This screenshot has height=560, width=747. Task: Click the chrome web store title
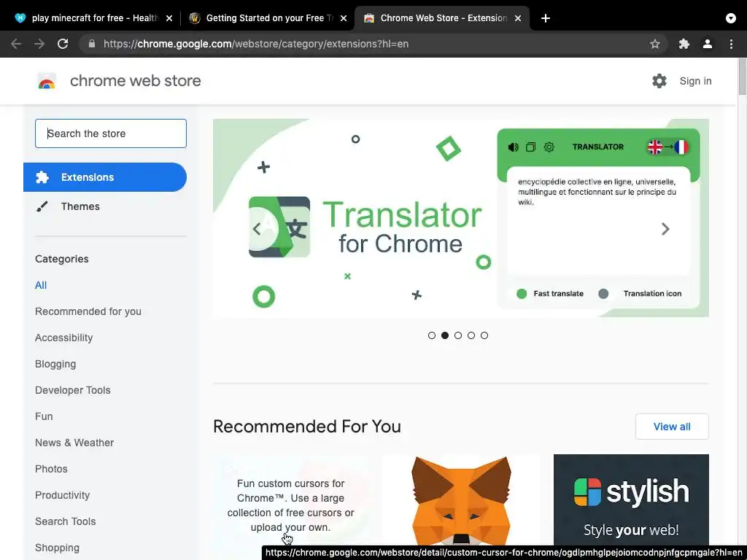pos(135,81)
